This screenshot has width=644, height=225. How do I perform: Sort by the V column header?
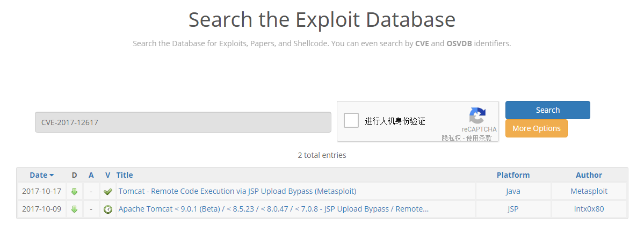(108, 175)
